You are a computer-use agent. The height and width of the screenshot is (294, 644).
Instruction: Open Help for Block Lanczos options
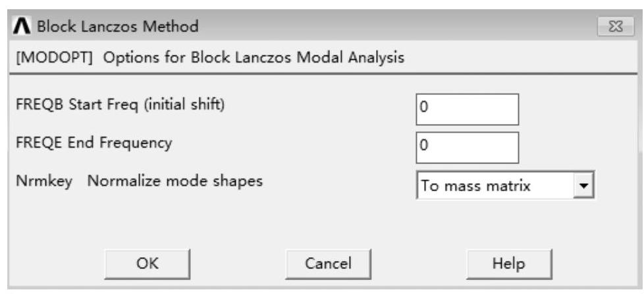point(508,264)
